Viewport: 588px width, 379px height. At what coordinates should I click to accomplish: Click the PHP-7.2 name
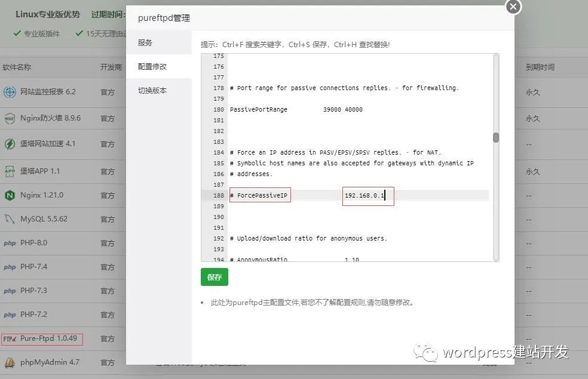coord(33,315)
